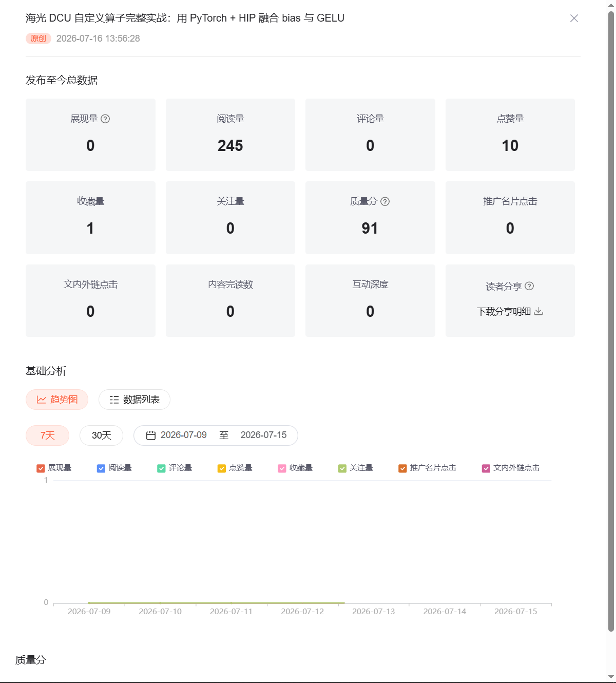Screen dimensions: 616x683
Task: Select the 7天 time range
Action: point(47,435)
